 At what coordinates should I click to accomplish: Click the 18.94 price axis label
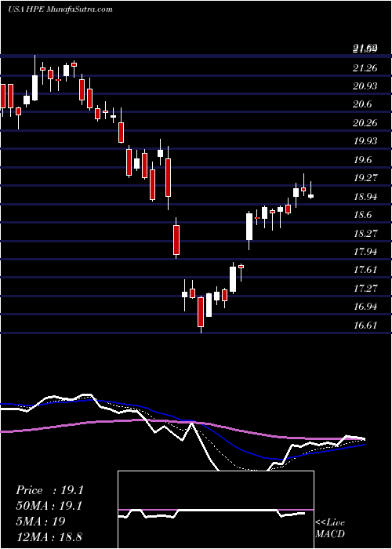[365, 196]
